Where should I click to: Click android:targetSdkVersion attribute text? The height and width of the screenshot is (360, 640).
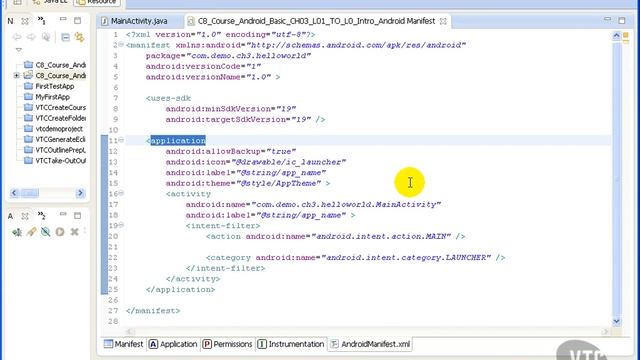[x=225, y=119]
